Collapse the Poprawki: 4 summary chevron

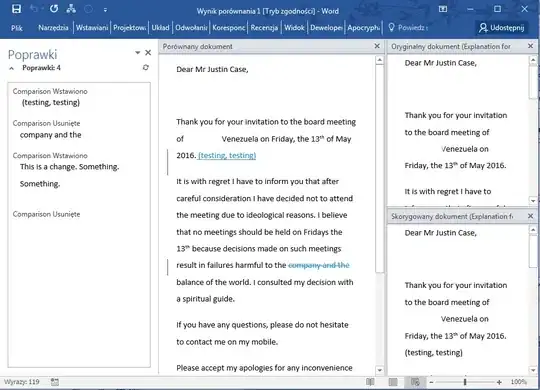12,68
